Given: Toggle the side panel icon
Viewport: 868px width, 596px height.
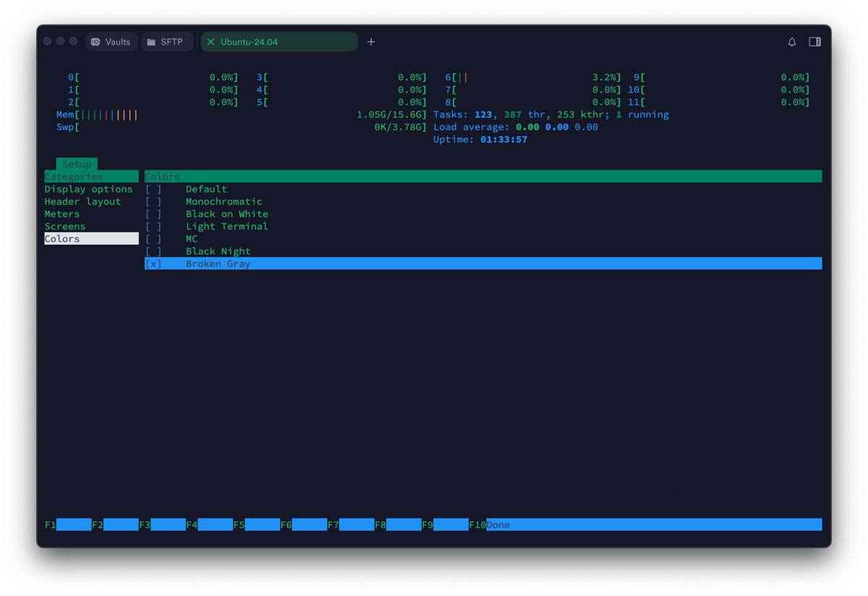Looking at the screenshot, I should tap(814, 42).
